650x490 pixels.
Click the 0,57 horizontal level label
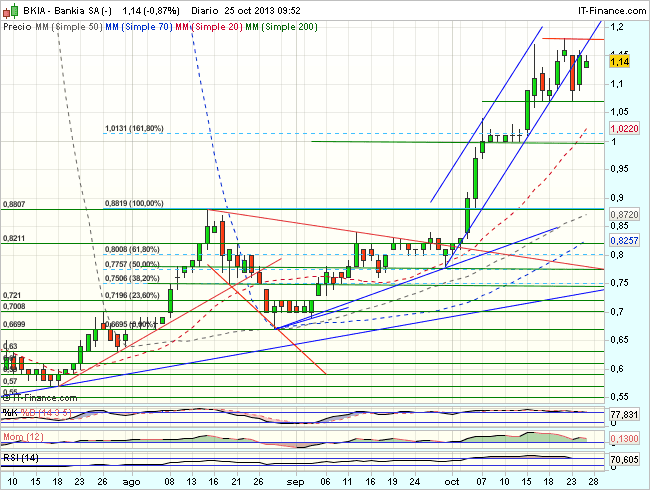pyautogui.click(x=10, y=381)
